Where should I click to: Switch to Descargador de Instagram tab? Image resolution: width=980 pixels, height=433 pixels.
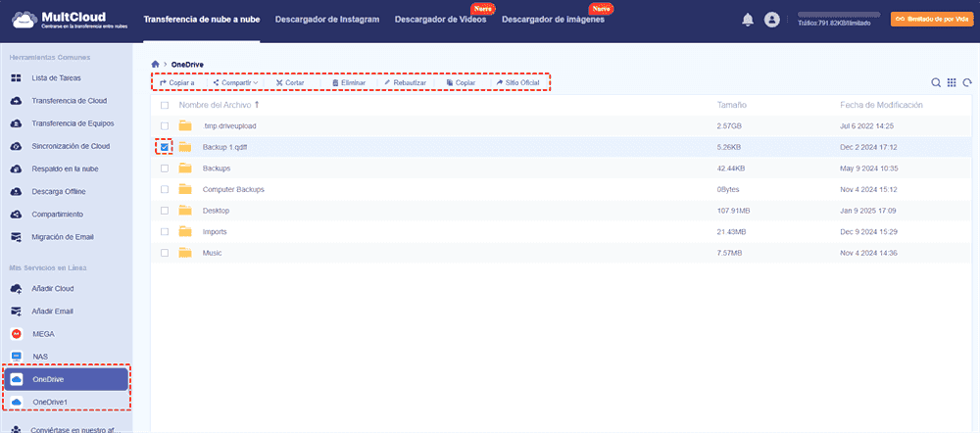coord(327,20)
